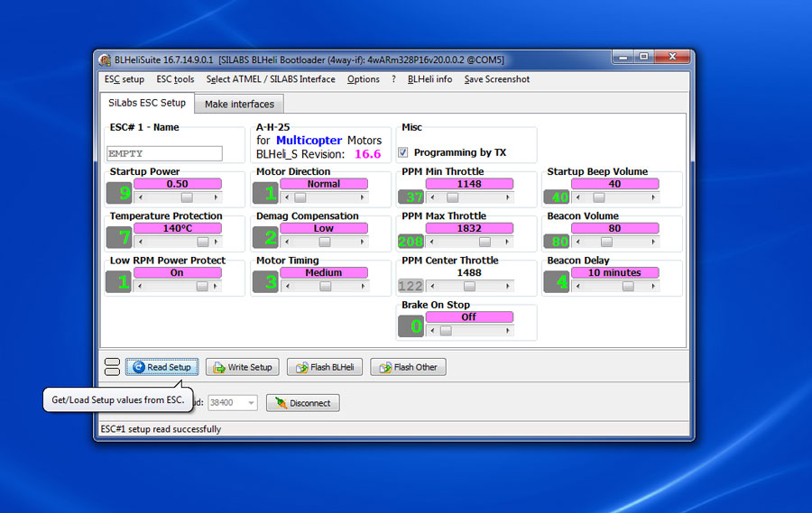Click the Startup Power slider thumb
The height and width of the screenshot is (513, 812).
pyautogui.click(x=187, y=197)
